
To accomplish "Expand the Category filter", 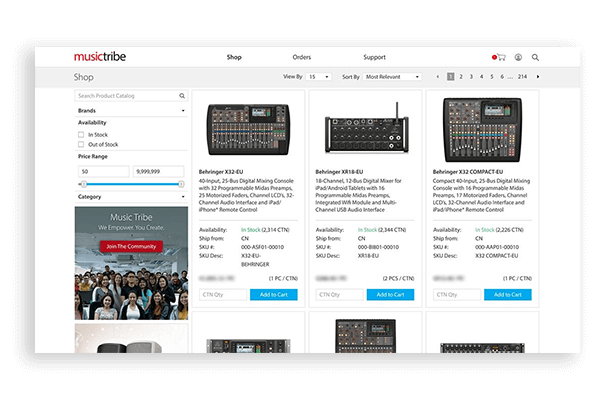I will (x=131, y=196).
